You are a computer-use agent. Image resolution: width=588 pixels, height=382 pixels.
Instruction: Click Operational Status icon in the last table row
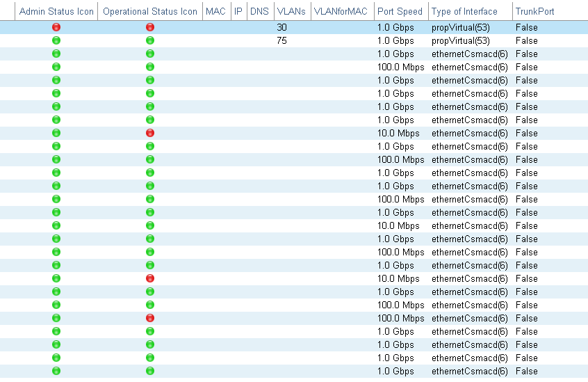(150, 371)
